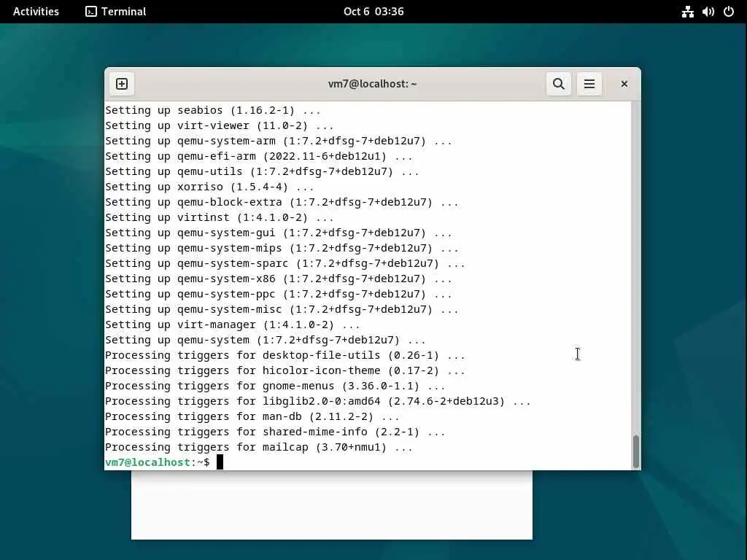This screenshot has height=560, width=747.
Task: Click the 'Setting up qemu-system-gui' line
Action: pos(278,233)
